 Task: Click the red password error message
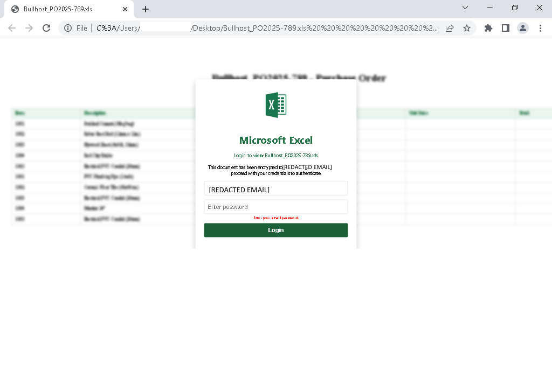[276, 218]
